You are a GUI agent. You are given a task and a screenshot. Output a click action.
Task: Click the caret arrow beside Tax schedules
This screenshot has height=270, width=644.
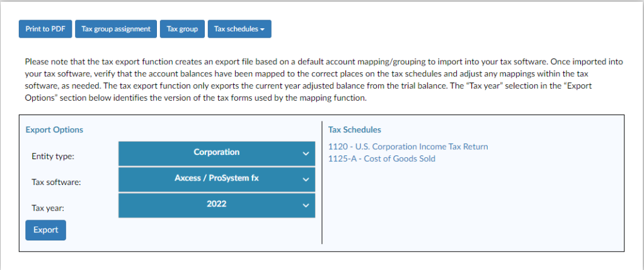point(262,30)
